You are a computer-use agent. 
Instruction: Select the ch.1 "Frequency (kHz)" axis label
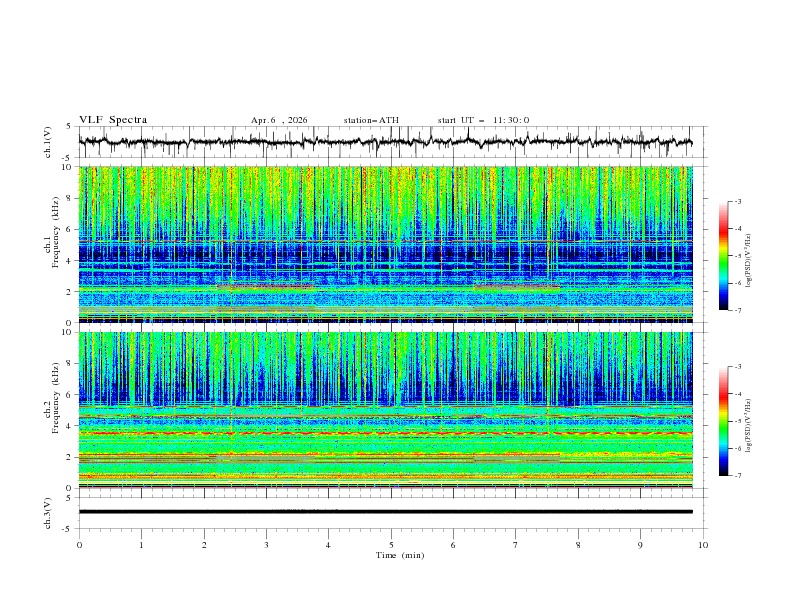(x=56, y=233)
